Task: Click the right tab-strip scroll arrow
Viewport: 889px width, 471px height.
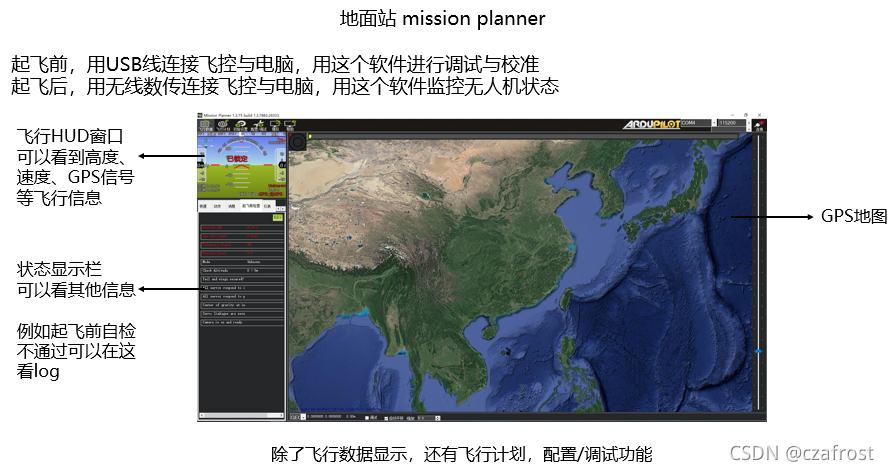Action: 283,209
